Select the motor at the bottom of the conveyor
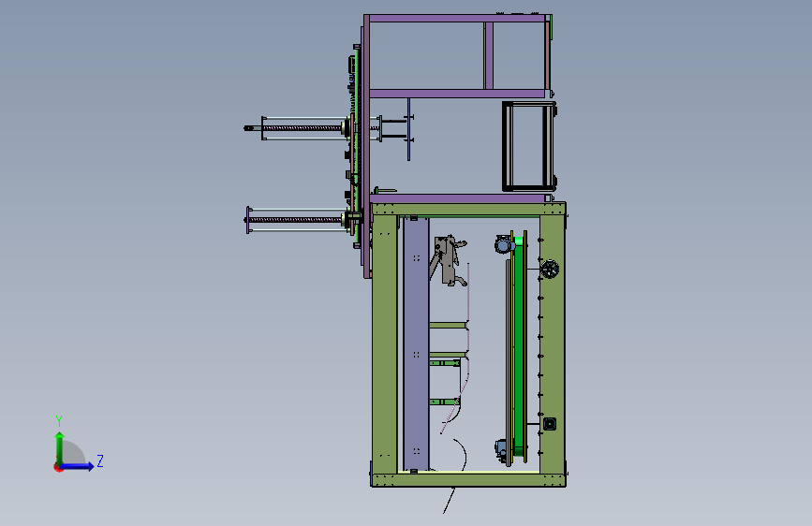The width and height of the screenshot is (812, 526). [x=501, y=449]
